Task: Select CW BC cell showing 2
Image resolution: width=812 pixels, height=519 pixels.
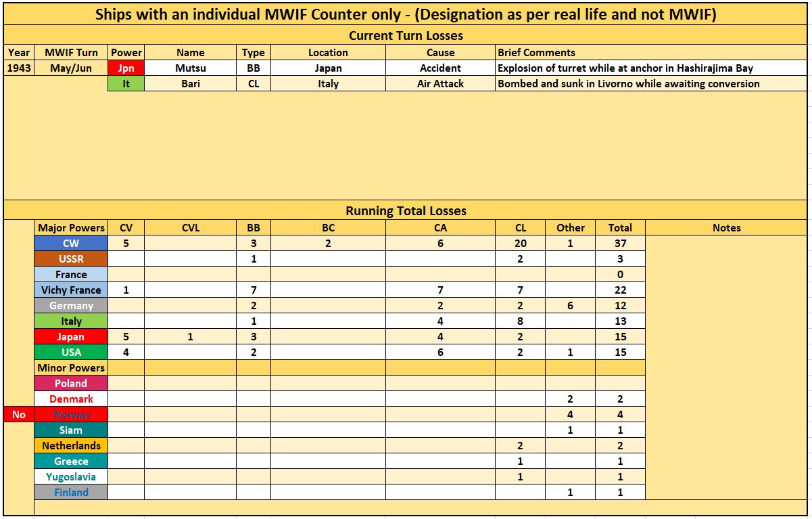Action: [x=328, y=244]
